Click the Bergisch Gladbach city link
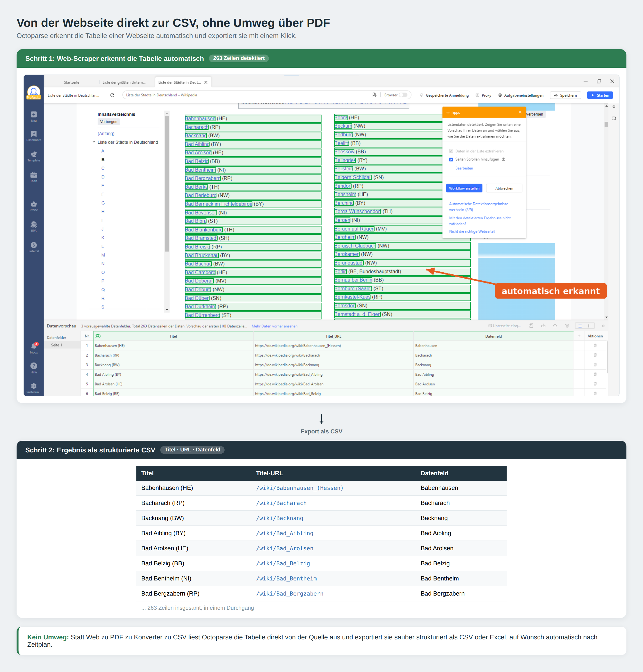 click(x=355, y=246)
